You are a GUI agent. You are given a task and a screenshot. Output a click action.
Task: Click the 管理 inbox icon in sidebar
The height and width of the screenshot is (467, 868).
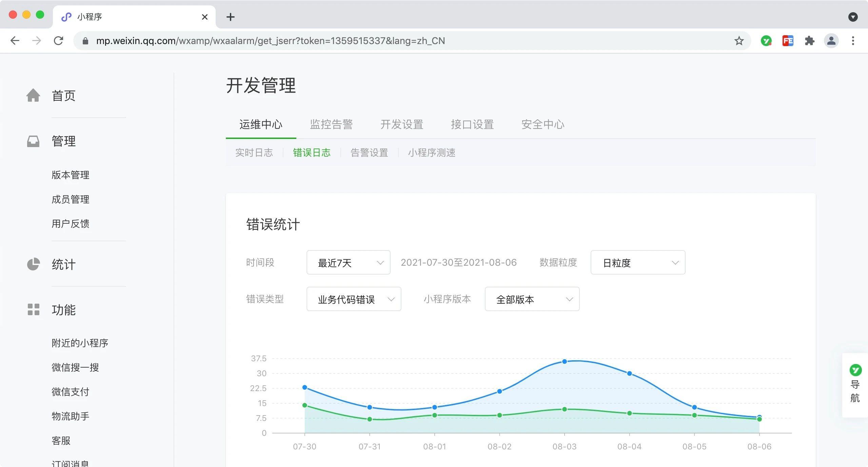pos(33,141)
